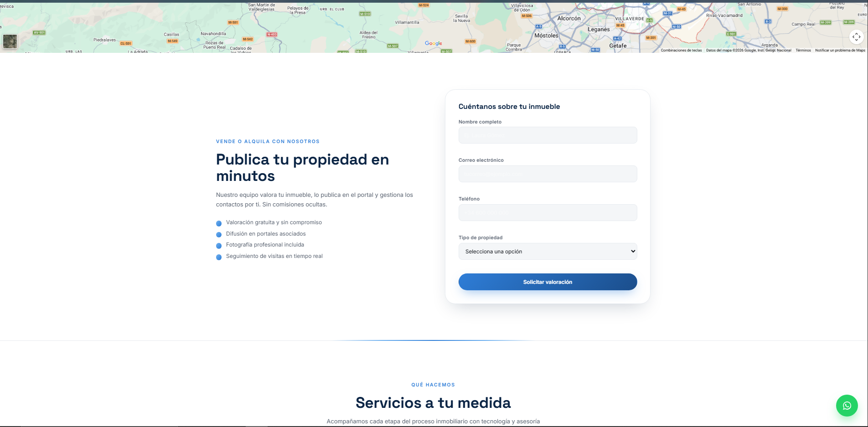Open the Tipo de propiedad dropdown
Screen dimensions: 868x427
point(548,252)
